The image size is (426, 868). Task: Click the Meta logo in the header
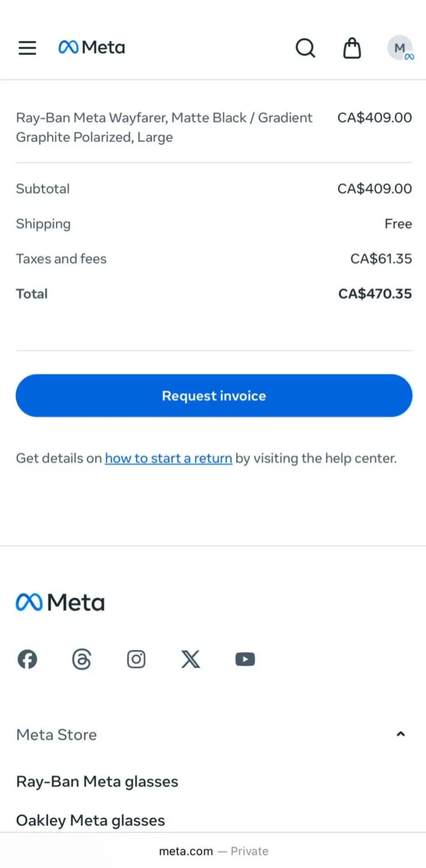point(92,47)
